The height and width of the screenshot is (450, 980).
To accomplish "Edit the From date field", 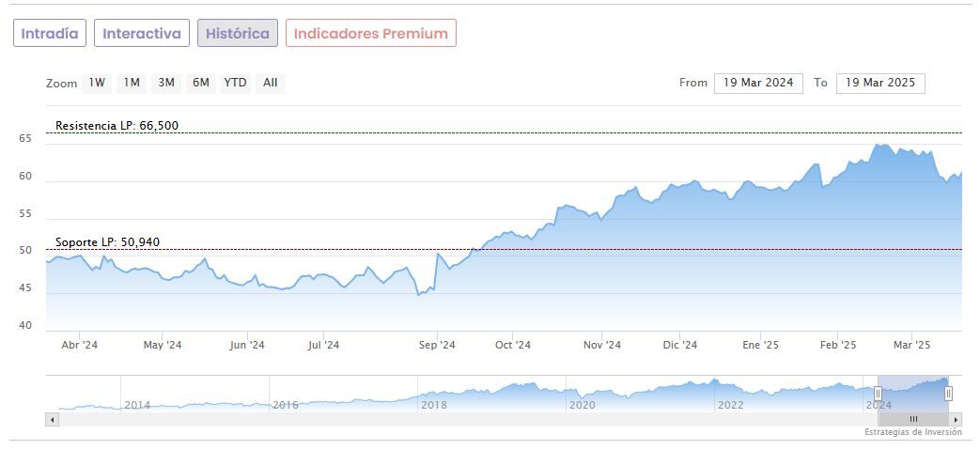I will click(x=758, y=83).
